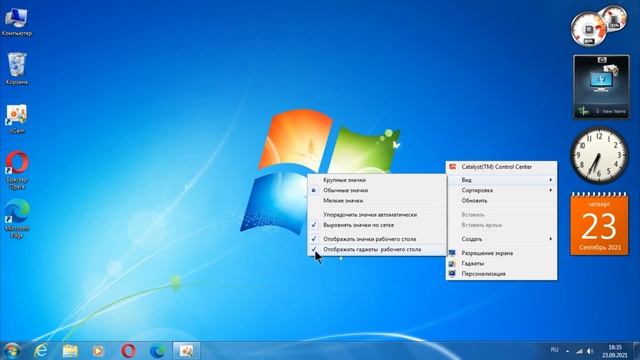Switch to the oCam taskbar window
The height and width of the screenshot is (360, 640).
[186, 351]
